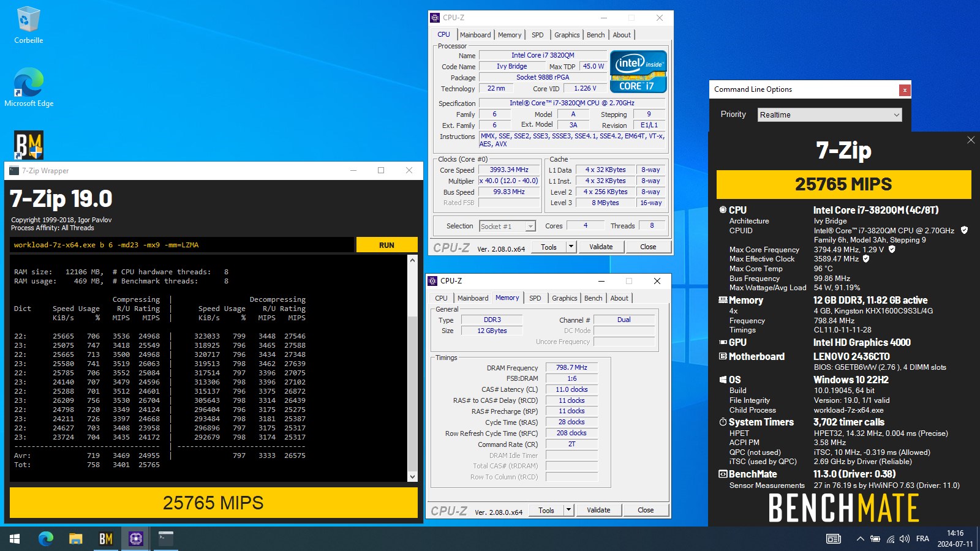Switch to the 7-Zip Wrapper console taskbar icon
The height and width of the screenshot is (551, 980).
166,539
